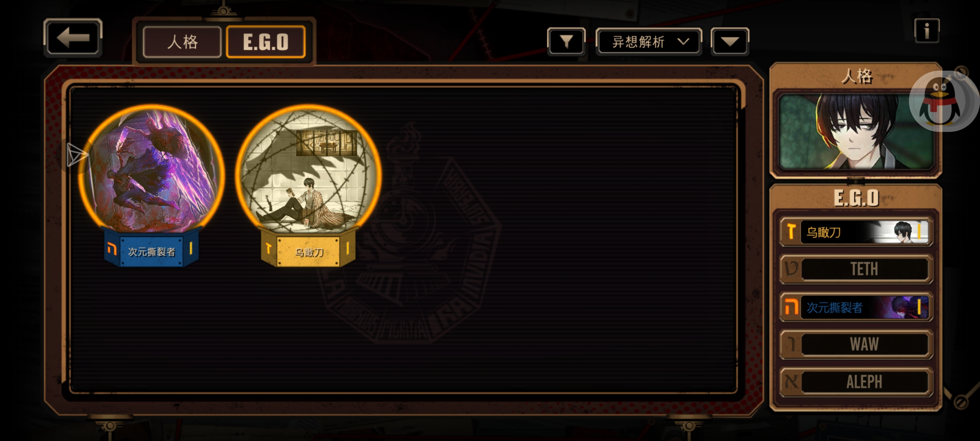Select the E.G.O tab
Image resolution: width=980 pixels, height=441 pixels.
(x=266, y=42)
